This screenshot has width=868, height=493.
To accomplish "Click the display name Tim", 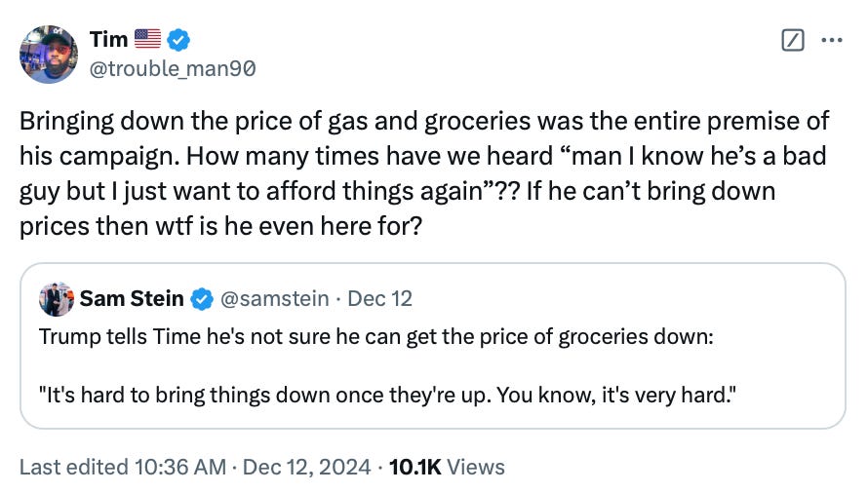I will pyautogui.click(x=106, y=40).
